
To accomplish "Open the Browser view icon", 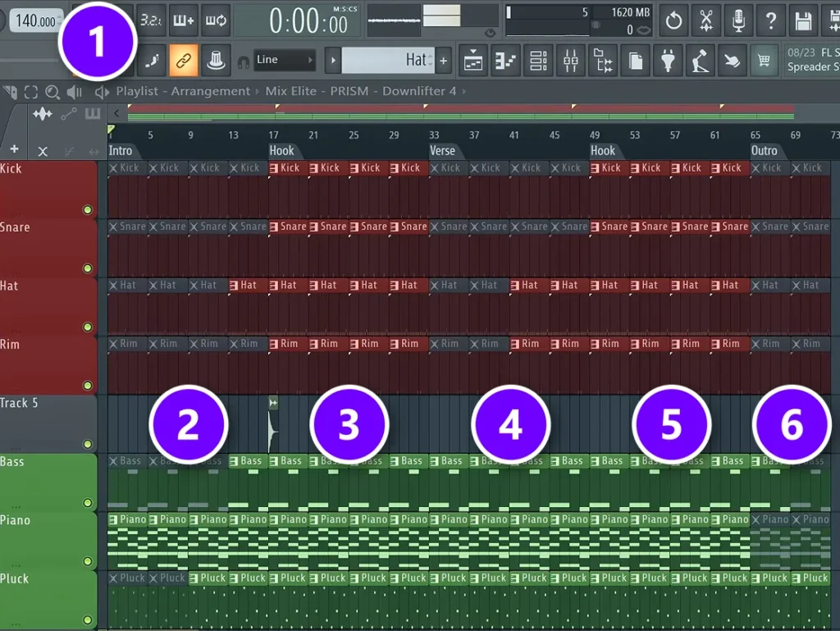I will pos(603,61).
